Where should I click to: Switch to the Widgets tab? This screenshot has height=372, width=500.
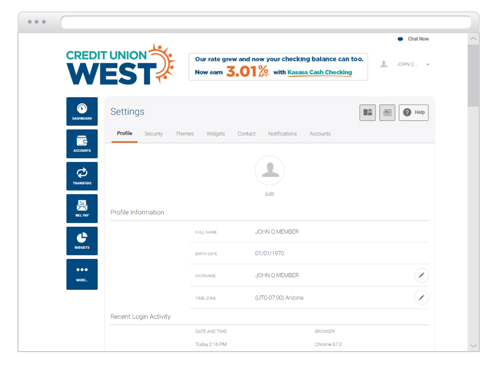(216, 134)
